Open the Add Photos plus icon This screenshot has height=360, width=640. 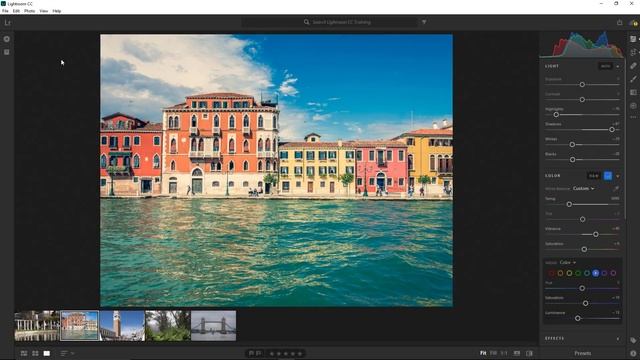(x=7, y=39)
